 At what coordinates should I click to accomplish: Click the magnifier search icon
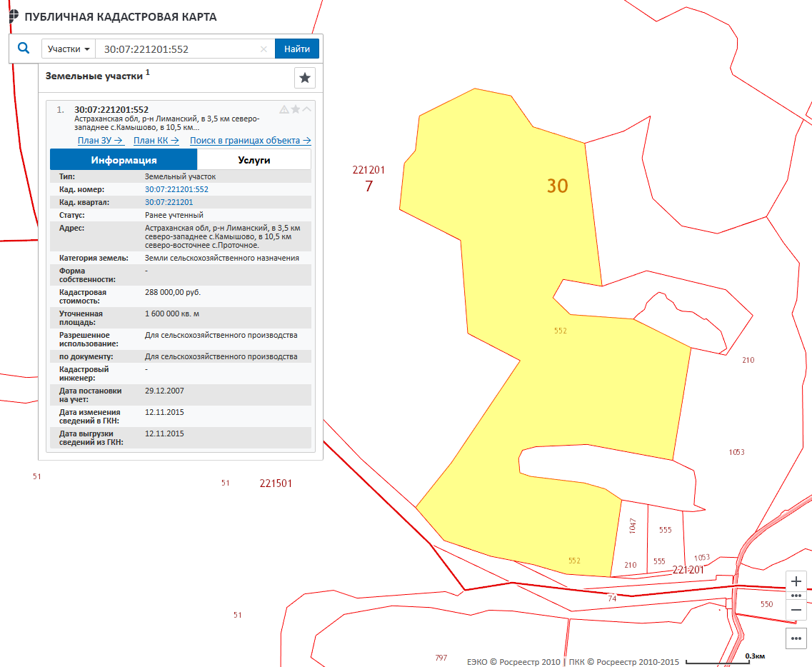24,49
